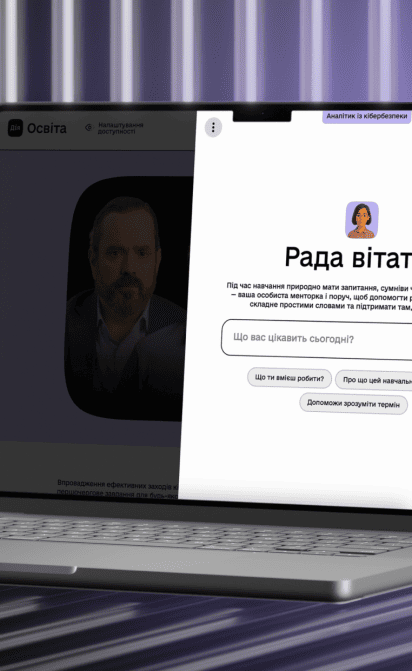
Task: Click the Аналітик із кібербезпеки tag
Action: pyautogui.click(x=367, y=116)
